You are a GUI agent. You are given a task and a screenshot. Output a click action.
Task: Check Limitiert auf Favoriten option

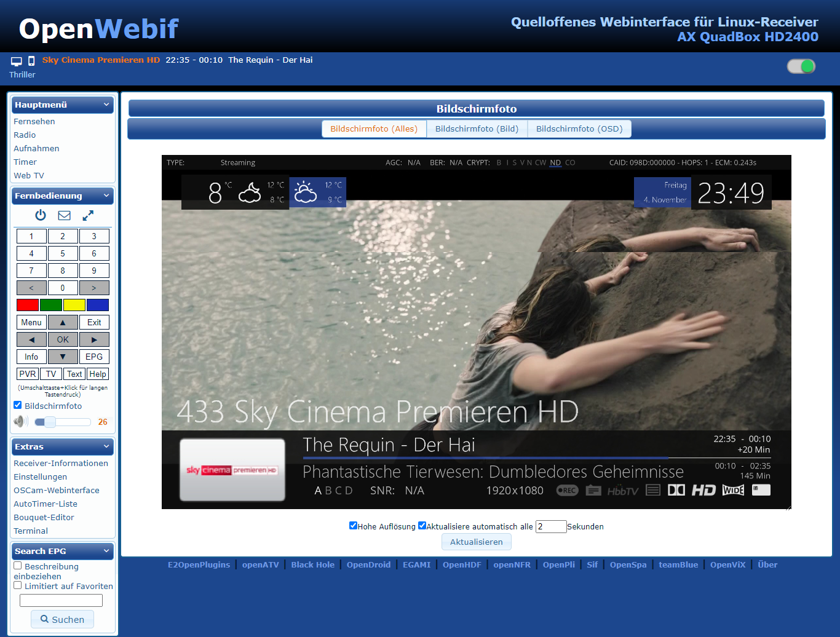(x=18, y=585)
